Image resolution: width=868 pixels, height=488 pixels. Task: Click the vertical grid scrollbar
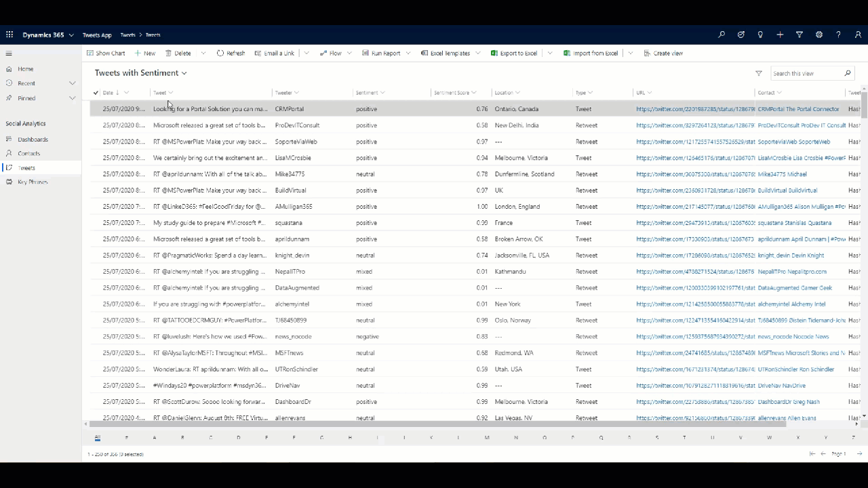point(863,105)
